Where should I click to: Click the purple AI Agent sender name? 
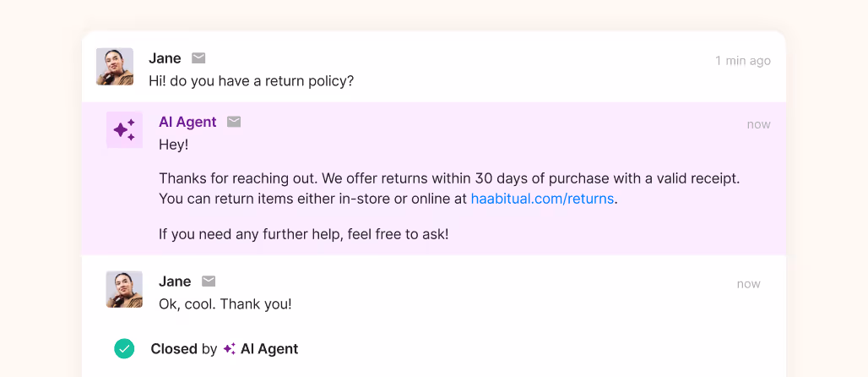tap(187, 122)
